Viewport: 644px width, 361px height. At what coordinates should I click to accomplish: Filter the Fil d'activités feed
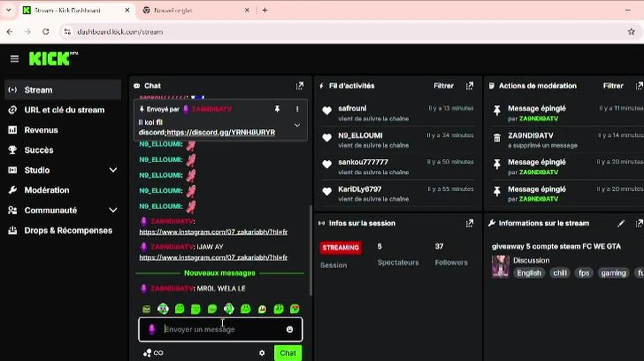(x=443, y=86)
